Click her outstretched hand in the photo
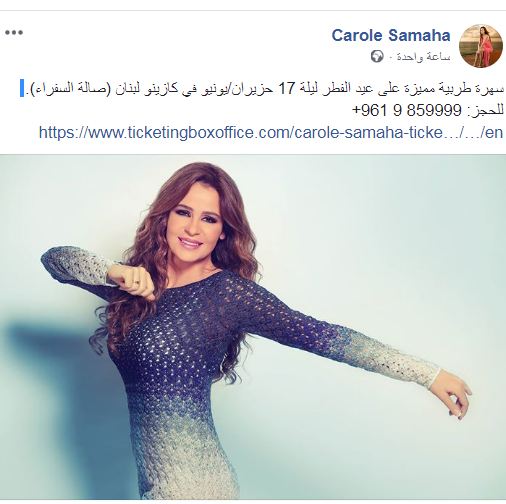This screenshot has height=504, width=506. [x=454, y=397]
